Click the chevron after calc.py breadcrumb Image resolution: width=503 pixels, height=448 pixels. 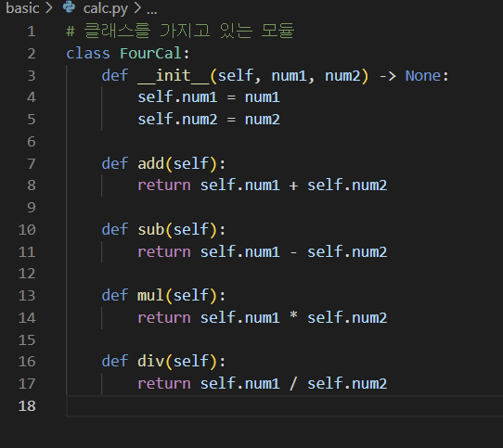[137, 8]
